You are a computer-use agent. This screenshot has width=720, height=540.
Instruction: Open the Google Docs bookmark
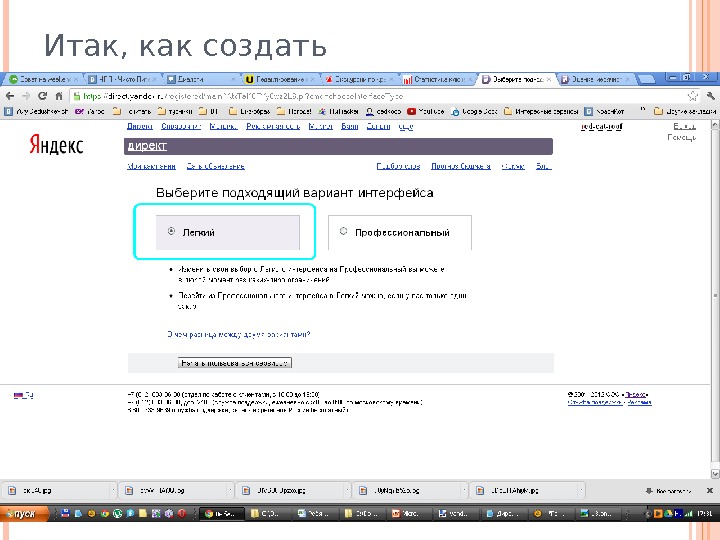(x=474, y=111)
